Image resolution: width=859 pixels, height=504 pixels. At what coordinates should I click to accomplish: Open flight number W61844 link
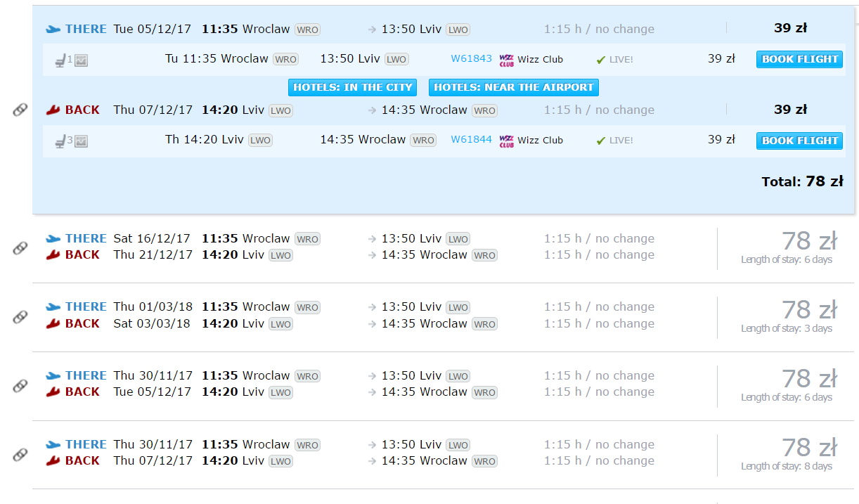point(472,139)
